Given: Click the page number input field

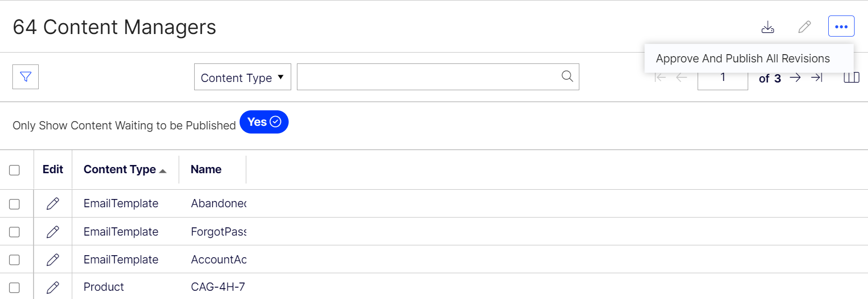Looking at the screenshot, I should coord(722,77).
